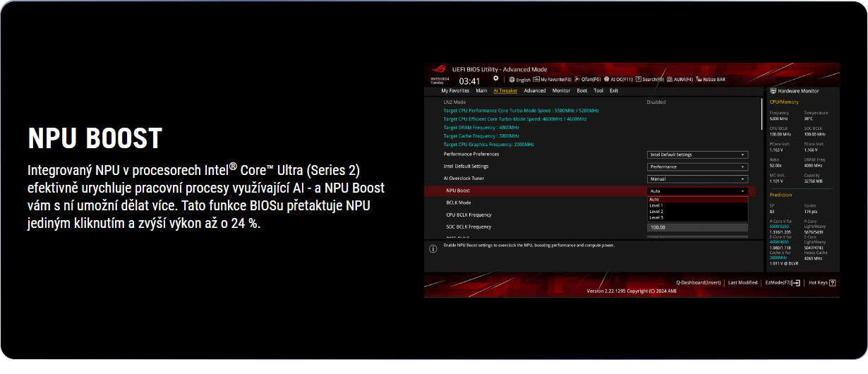Open Q-Dashboard(Insert)
Viewport: 868px width, 374px height.
[699, 283]
